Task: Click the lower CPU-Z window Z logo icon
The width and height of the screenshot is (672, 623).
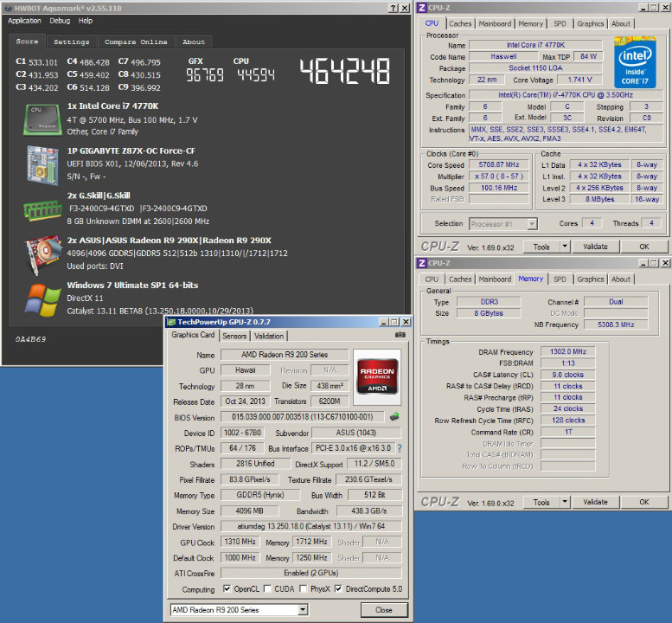Action: click(x=422, y=263)
